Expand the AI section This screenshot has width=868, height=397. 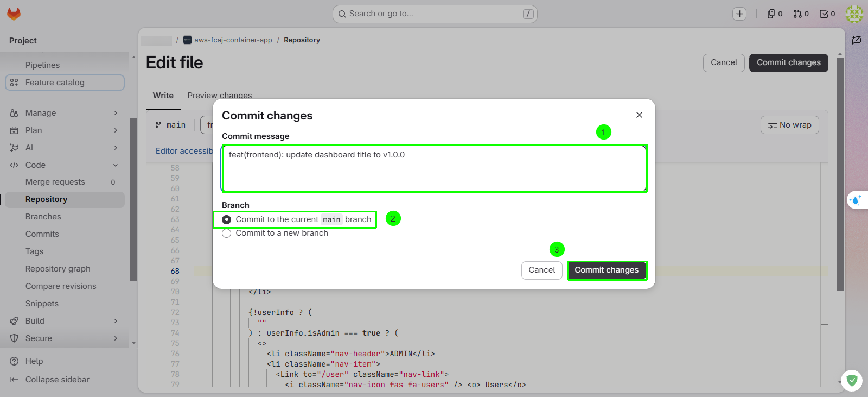[x=116, y=148]
